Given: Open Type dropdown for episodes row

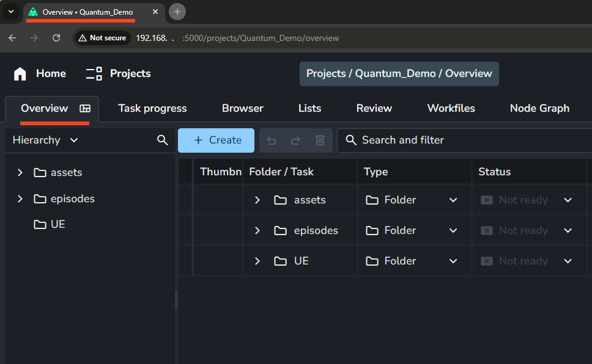Looking at the screenshot, I should tap(453, 231).
